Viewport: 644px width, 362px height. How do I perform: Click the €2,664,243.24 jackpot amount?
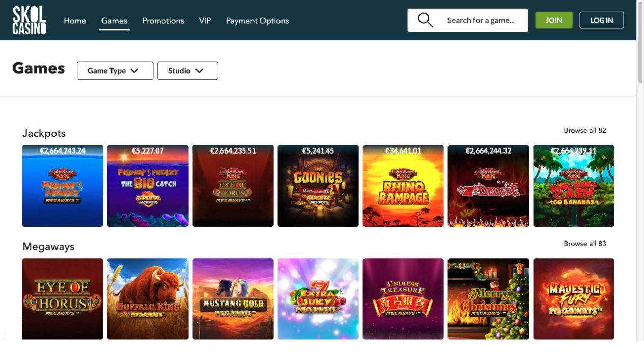[63, 150]
